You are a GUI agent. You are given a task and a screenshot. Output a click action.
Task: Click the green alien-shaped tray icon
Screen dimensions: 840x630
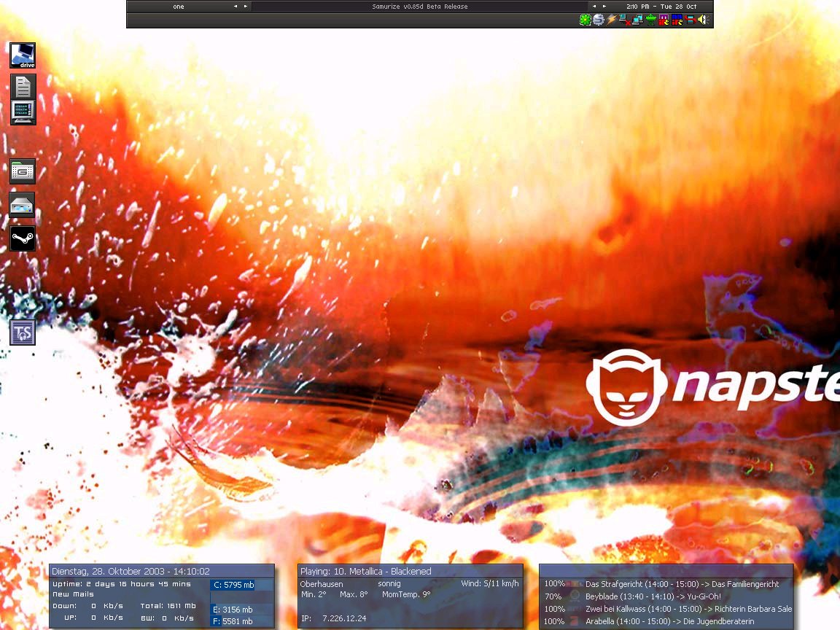coord(651,20)
